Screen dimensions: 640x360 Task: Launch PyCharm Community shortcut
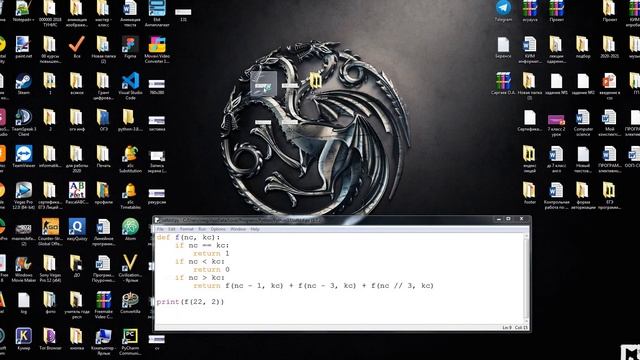130,342
